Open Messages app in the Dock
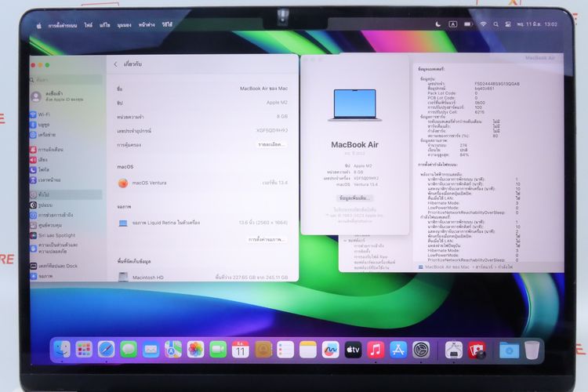 click(x=129, y=350)
